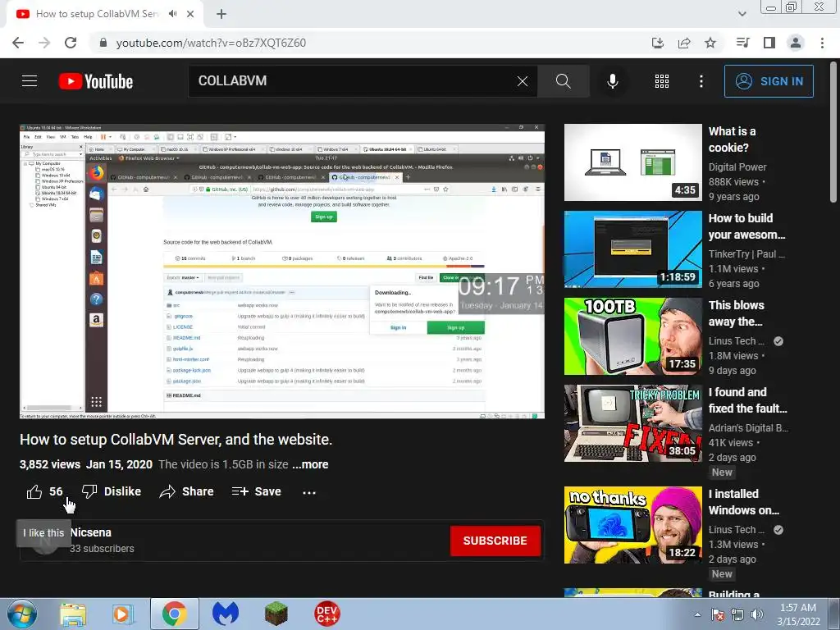Click Digital Power channel name
The width and height of the screenshot is (840, 630).
(x=737, y=167)
